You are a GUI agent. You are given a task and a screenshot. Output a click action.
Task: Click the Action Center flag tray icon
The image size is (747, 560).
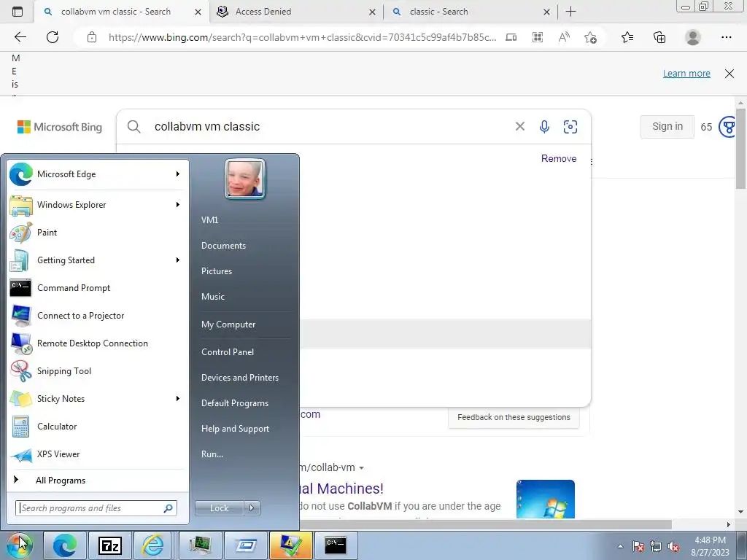(x=638, y=546)
